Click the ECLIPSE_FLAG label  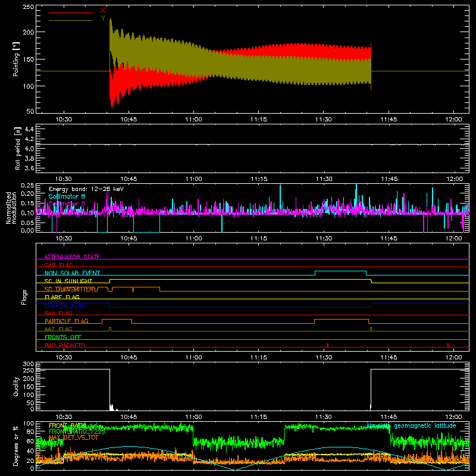[65, 305]
